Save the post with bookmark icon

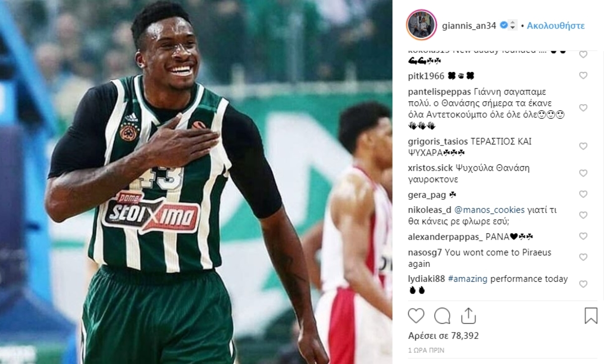[x=590, y=316]
